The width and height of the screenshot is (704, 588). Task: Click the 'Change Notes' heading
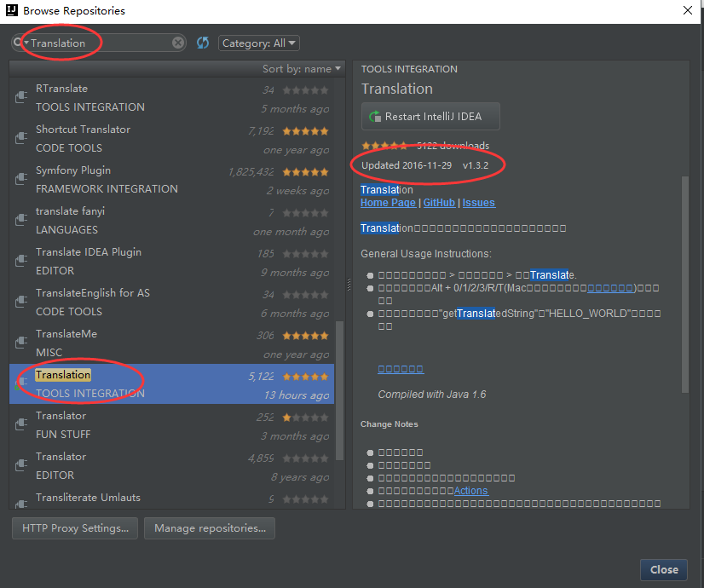tap(390, 424)
